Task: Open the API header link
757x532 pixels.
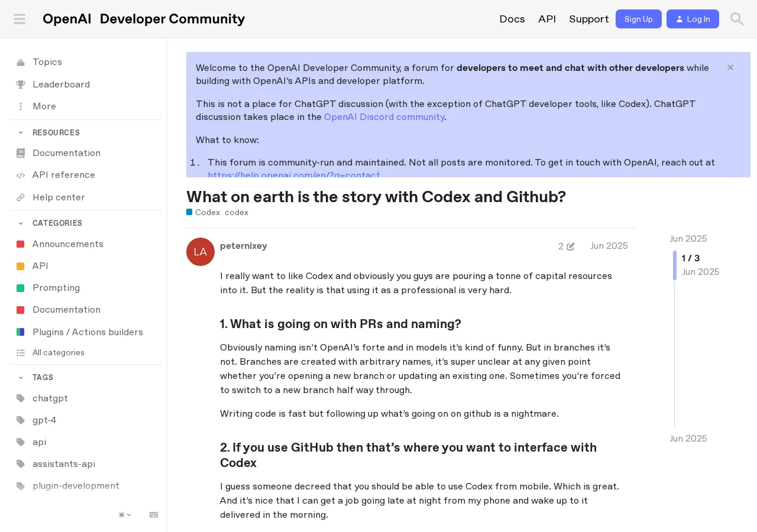Action: tap(547, 19)
